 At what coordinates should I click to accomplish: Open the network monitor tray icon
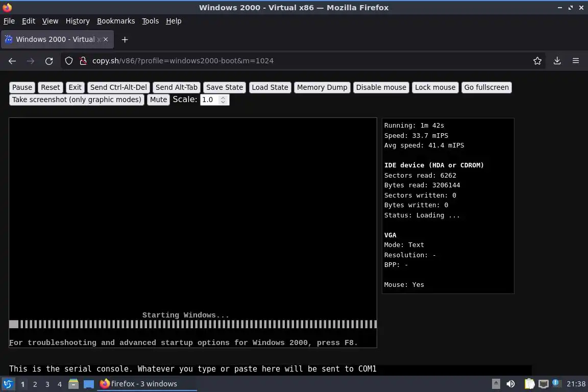pos(544,384)
